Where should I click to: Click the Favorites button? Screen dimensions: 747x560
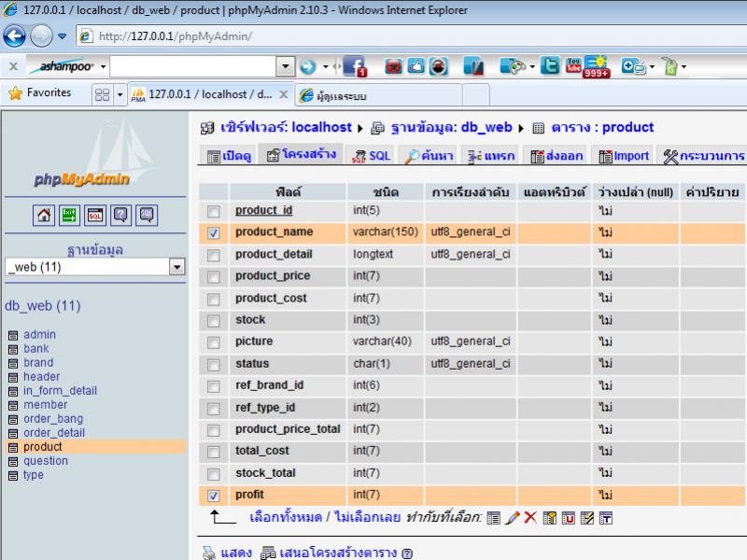[x=40, y=93]
